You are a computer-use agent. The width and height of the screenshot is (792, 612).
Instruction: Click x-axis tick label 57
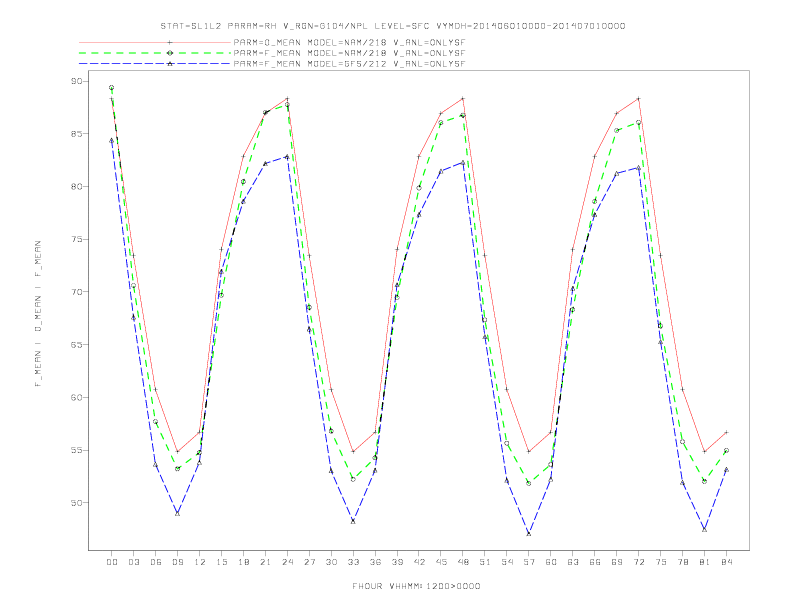tap(529, 562)
